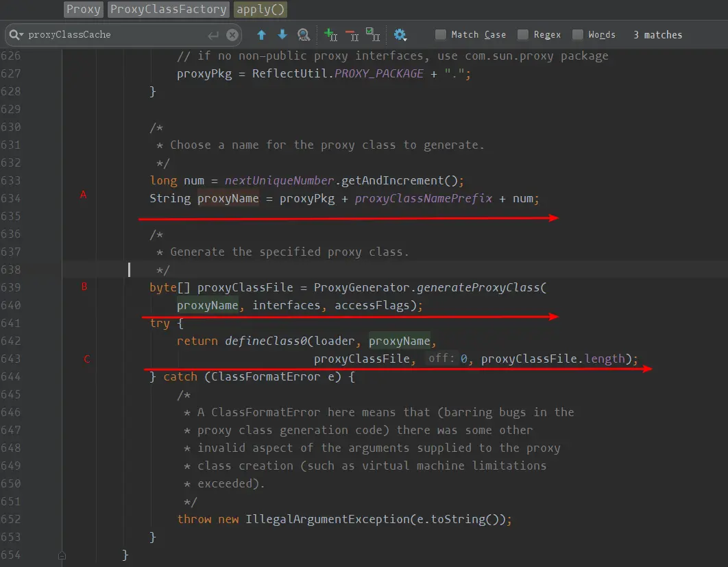Open search options gear menu
Image resolution: width=728 pixels, height=567 pixels.
tap(400, 35)
